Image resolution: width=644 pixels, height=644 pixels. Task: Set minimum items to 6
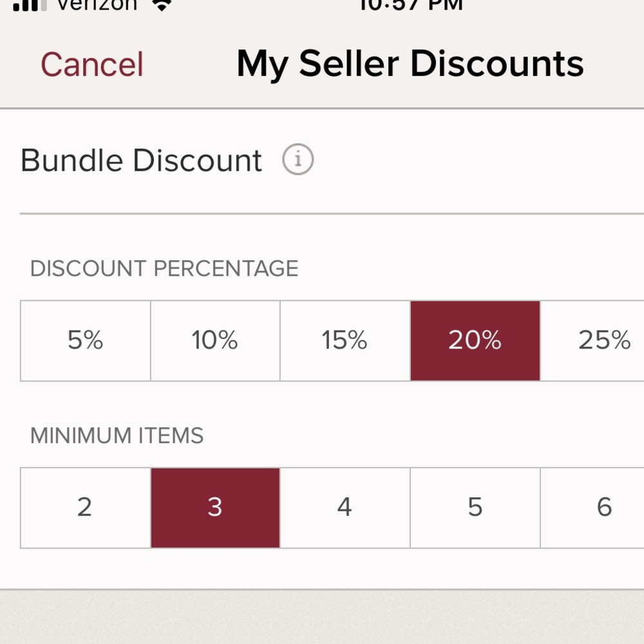tap(604, 507)
